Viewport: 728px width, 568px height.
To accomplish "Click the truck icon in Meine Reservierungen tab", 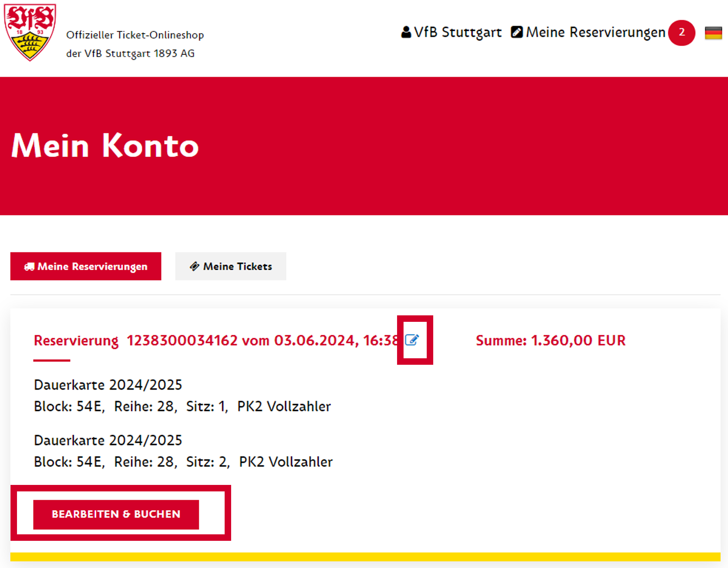I will pos(29,267).
